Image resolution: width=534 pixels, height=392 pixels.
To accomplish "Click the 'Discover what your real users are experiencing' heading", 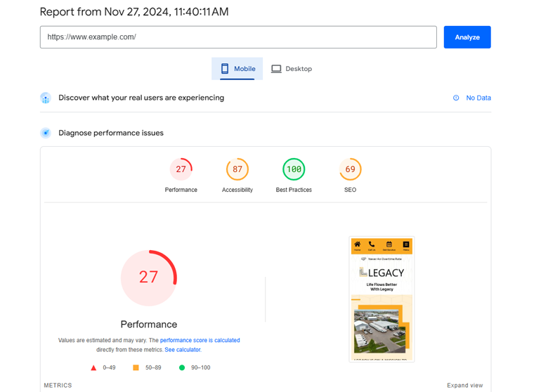I will point(141,98).
